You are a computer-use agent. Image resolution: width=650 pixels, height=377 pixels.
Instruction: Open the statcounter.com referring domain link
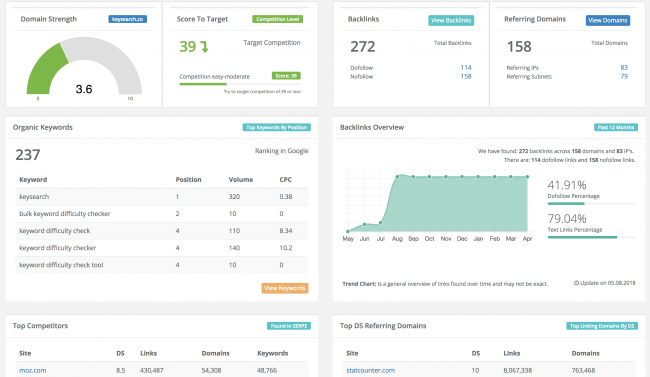coord(371,370)
